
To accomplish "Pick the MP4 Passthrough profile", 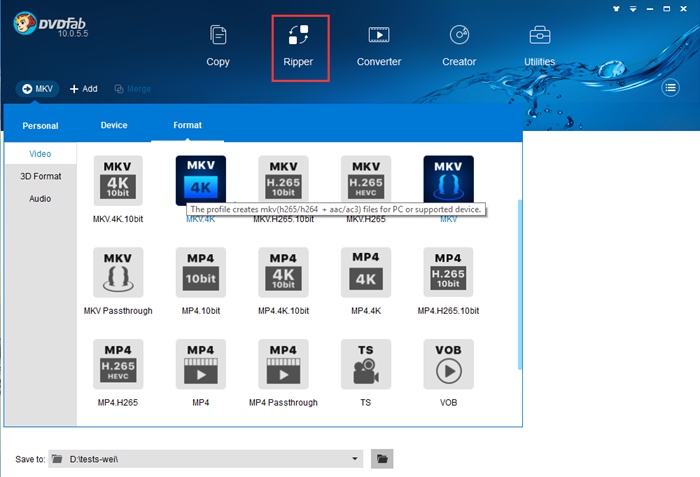I will (x=283, y=364).
